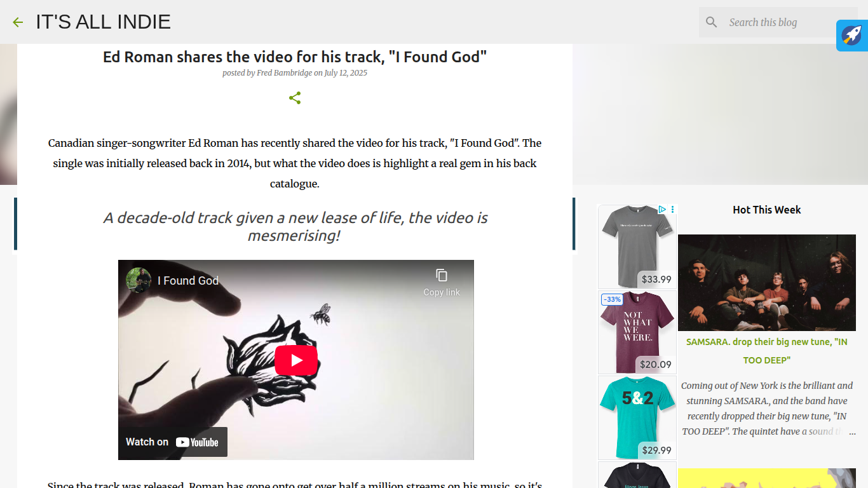Image resolution: width=868 pixels, height=488 pixels.
Task: Click the maroon NOT WHAT WE WERE shirt ad
Action: point(637,332)
